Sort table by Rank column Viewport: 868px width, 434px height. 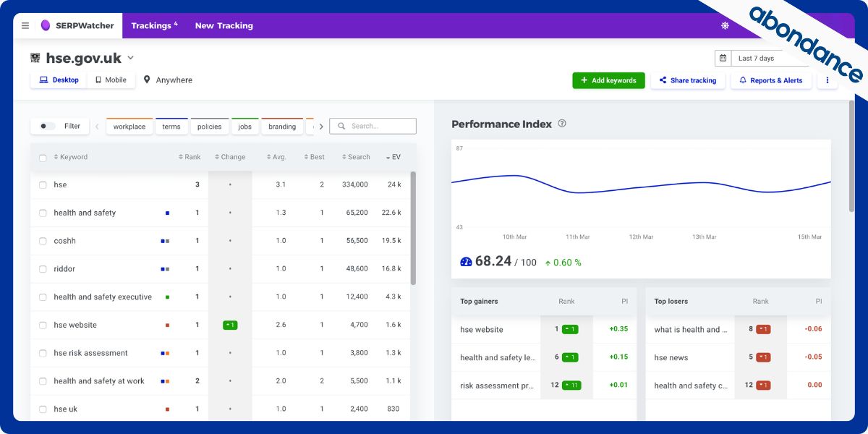[x=190, y=157]
